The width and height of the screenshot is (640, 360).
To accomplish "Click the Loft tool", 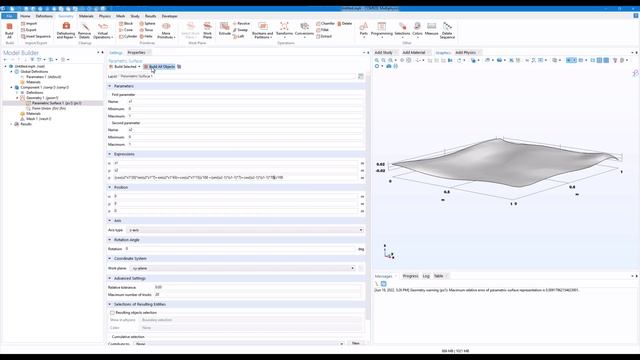I will point(239,36).
